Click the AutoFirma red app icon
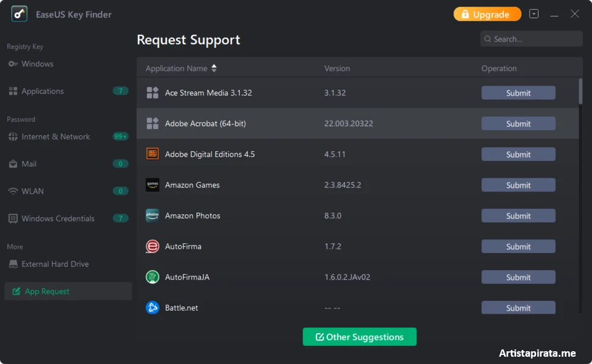The image size is (592, 364). click(x=152, y=246)
